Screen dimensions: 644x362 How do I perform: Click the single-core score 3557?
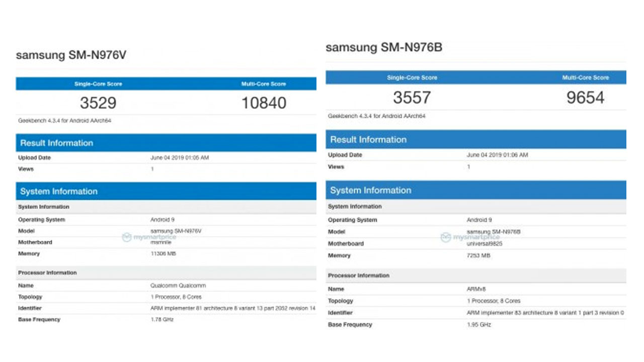point(412,97)
